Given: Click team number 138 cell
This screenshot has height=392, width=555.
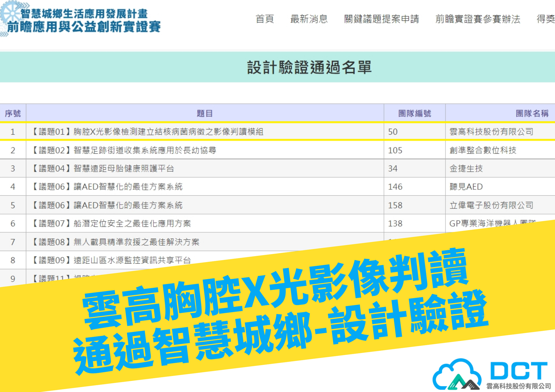Looking at the screenshot, I should tap(415, 223).
